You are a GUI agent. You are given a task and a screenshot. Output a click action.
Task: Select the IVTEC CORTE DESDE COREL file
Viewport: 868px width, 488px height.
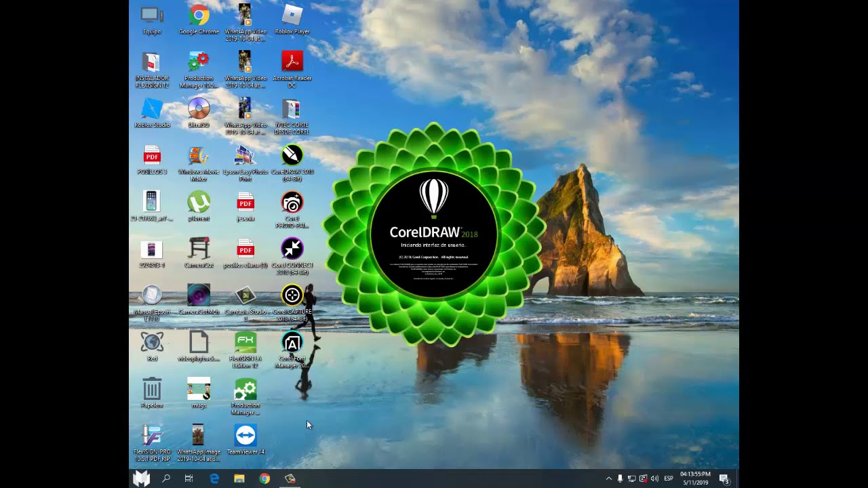tap(292, 117)
